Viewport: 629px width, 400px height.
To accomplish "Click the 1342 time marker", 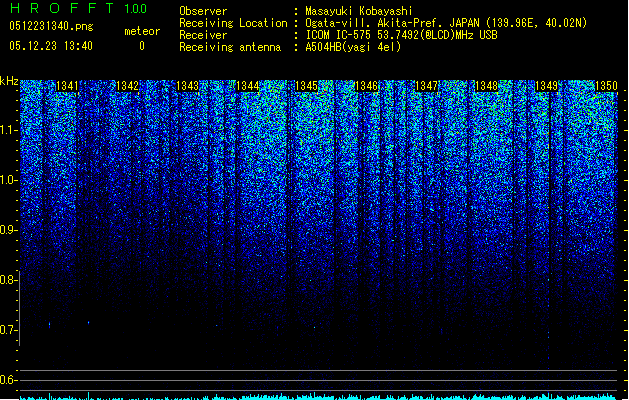I will point(127,86).
